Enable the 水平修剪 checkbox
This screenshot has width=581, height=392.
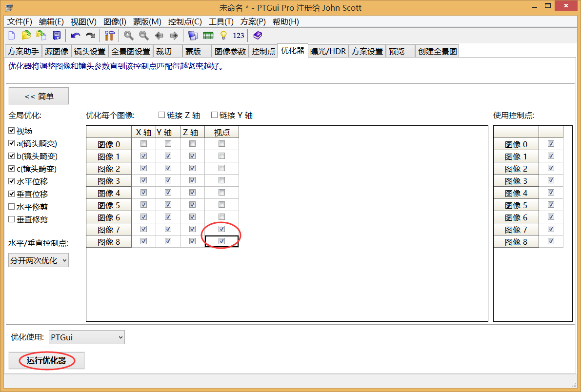[x=12, y=207]
